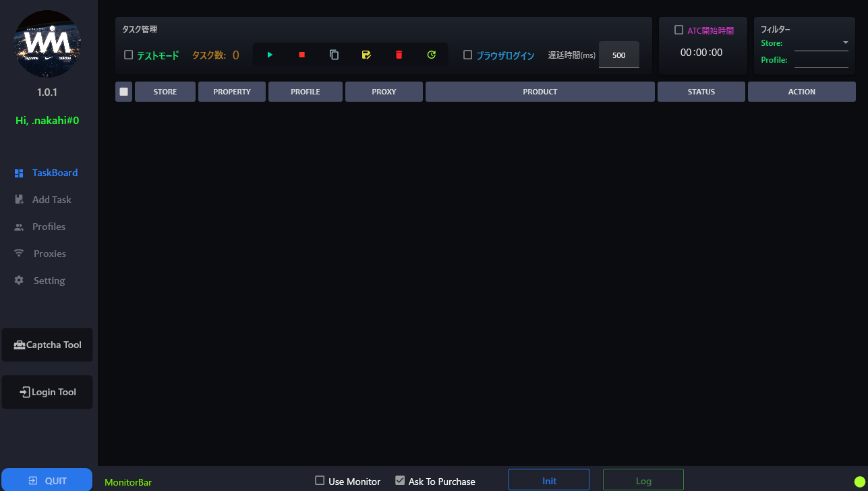This screenshot has width=868, height=491.
Task: Edit tasks with the yellow edit icon
Action: point(366,55)
